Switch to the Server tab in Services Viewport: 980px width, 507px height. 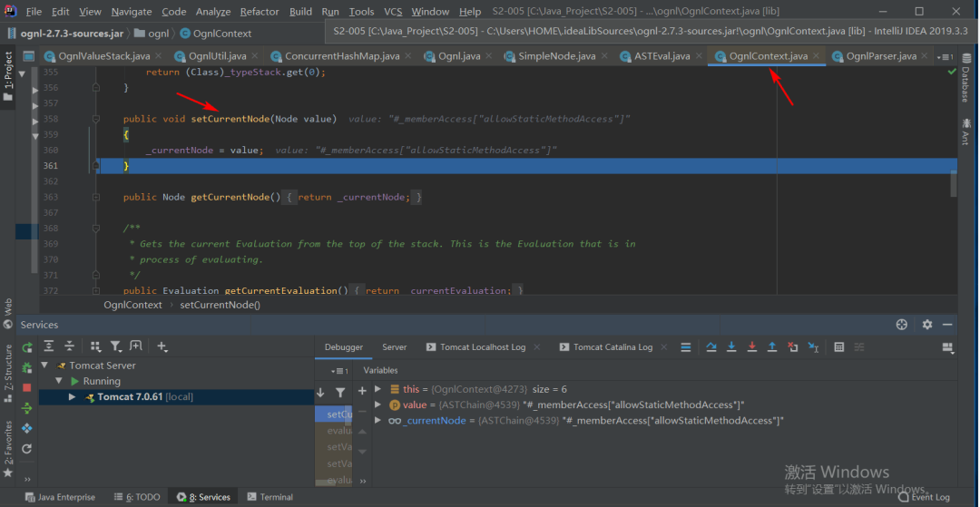point(395,347)
